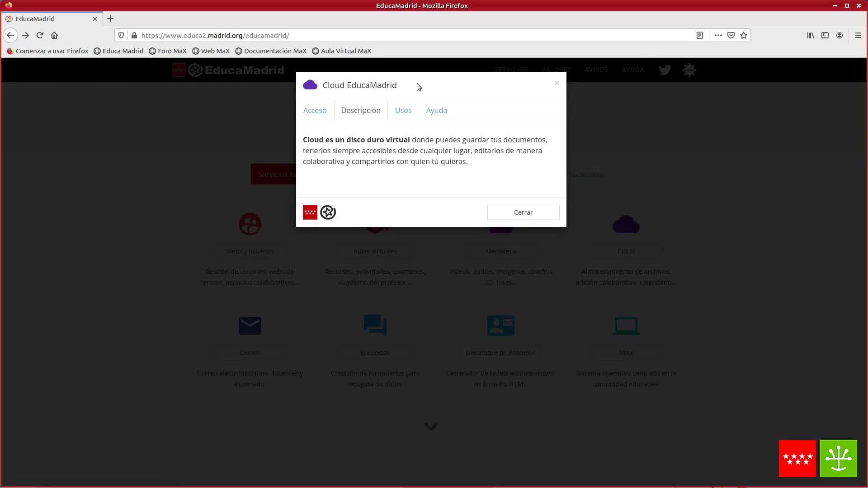Switch to the Acceso tab
Viewport: 868px width, 488px height.
pyautogui.click(x=315, y=110)
